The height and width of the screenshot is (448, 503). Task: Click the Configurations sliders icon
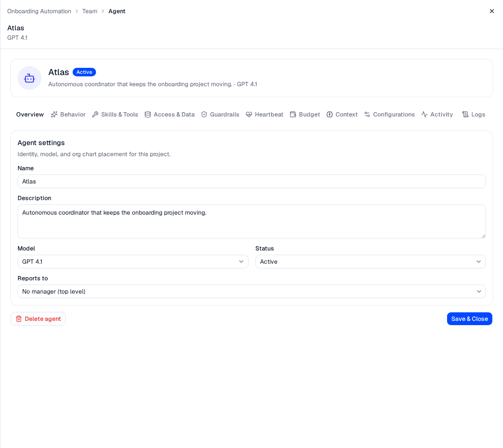(x=367, y=114)
